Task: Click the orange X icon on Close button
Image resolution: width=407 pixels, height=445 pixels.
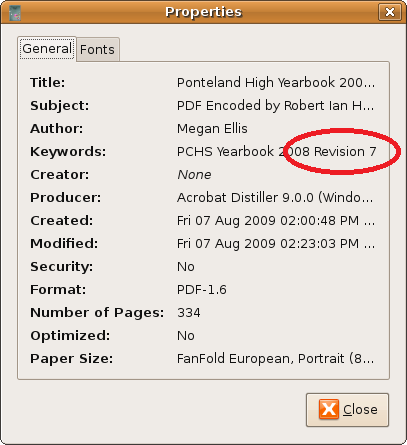Action: point(329,409)
